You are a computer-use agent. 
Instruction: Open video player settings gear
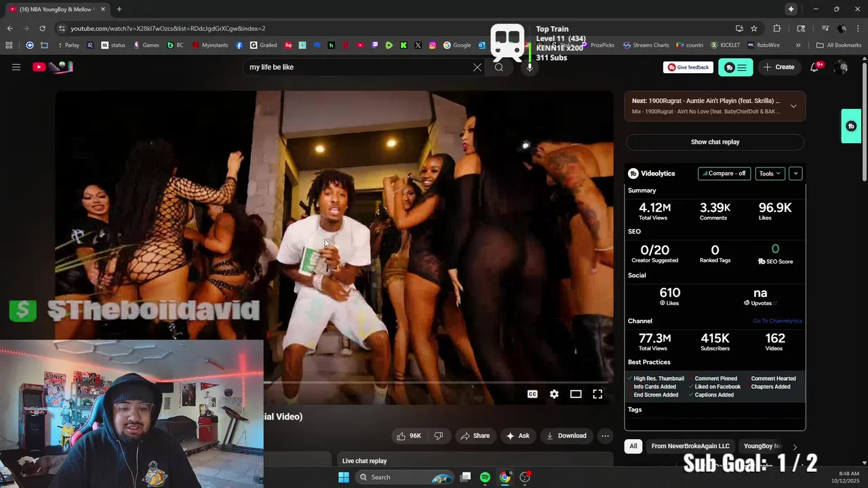pos(554,394)
